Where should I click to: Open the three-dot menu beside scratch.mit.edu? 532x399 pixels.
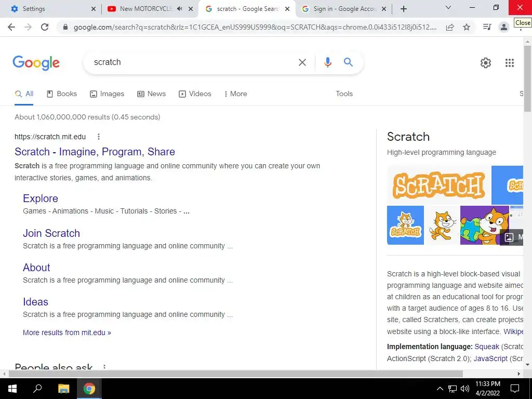98,137
